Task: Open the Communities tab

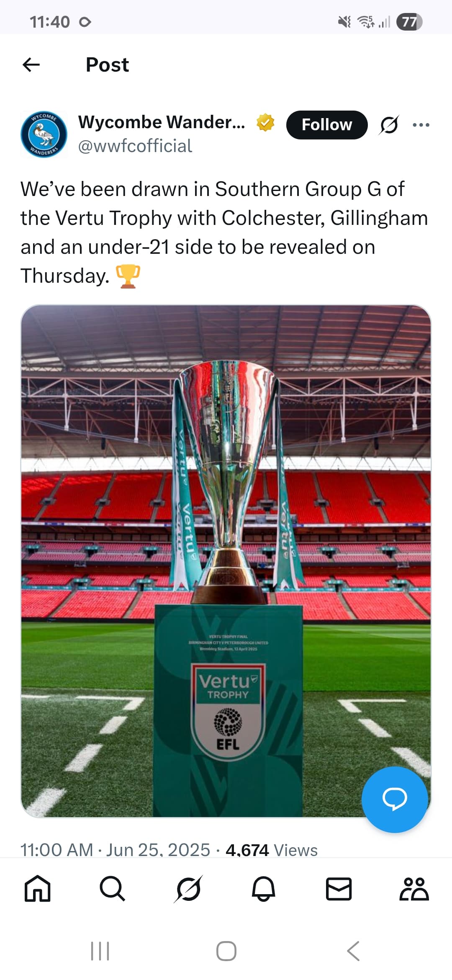Action: click(414, 888)
